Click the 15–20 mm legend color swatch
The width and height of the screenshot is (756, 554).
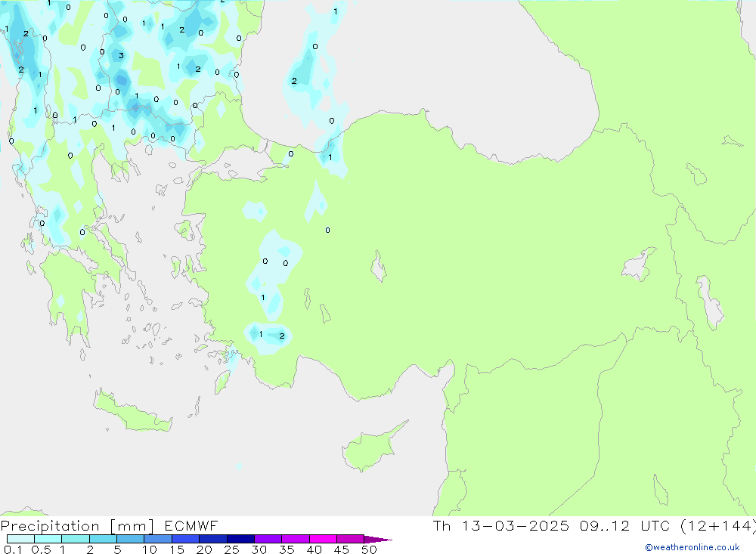tap(185, 539)
